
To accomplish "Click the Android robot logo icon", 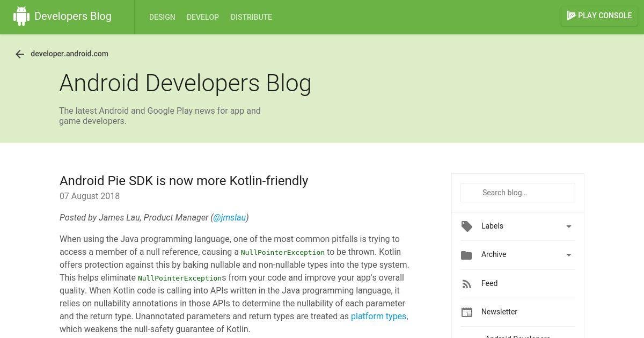I will pyautogui.click(x=21, y=16).
